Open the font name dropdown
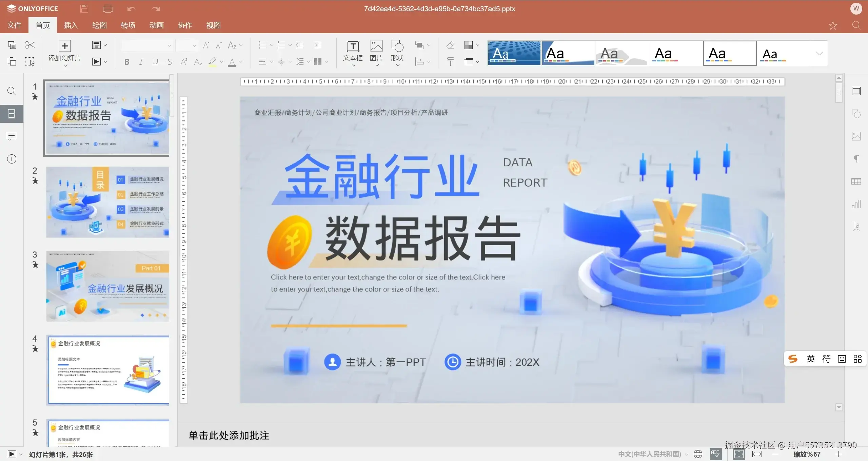Viewport: 868px width, 461px height. 147,45
